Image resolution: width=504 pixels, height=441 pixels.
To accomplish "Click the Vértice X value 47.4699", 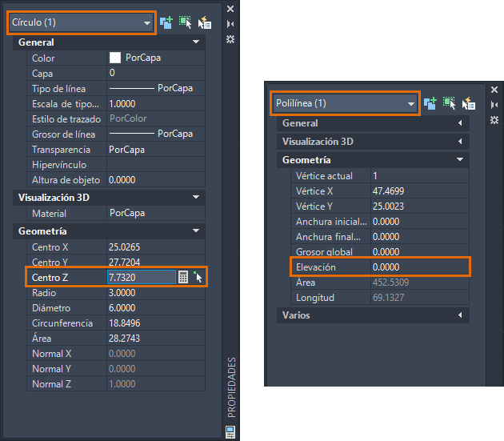I will [x=420, y=190].
